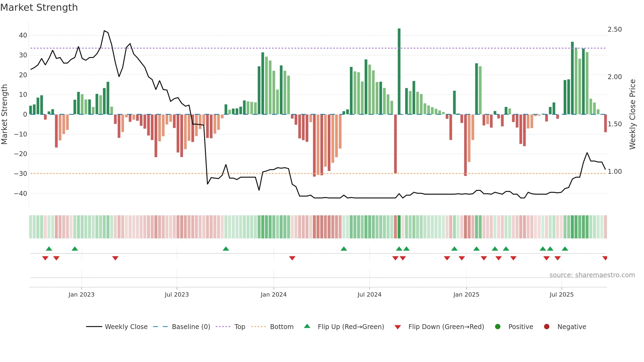
Task: Click the flip-up triangle just before Jul 2024
Action: coord(344,249)
